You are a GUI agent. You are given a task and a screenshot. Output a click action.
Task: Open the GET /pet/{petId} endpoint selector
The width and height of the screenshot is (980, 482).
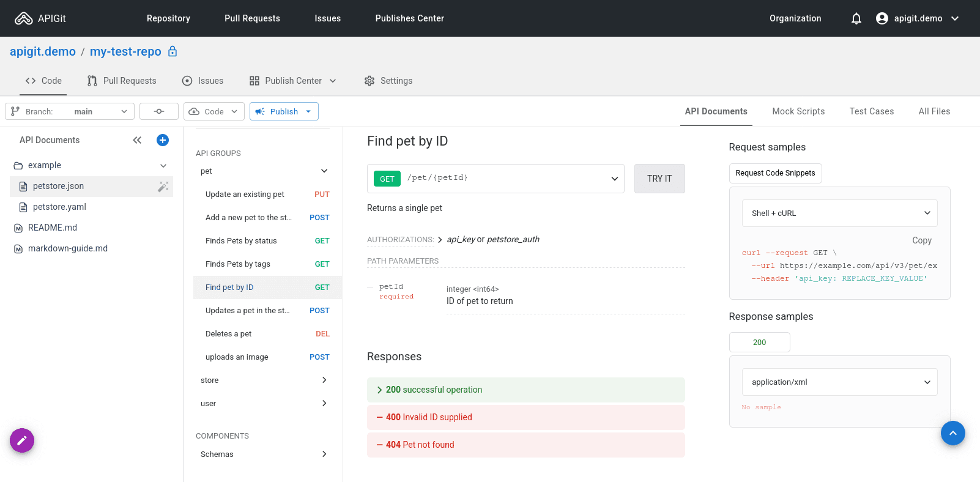pyautogui.click(x=496, y=179)
